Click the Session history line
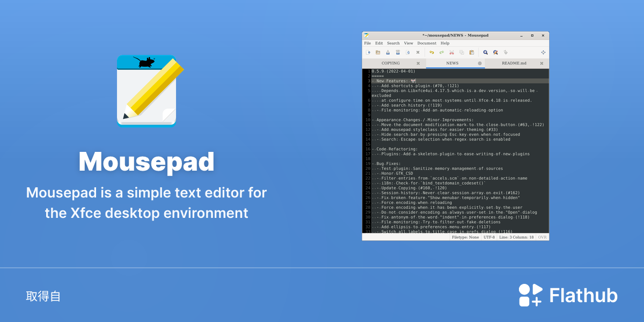The image size is (644, 322). point(445,193)
